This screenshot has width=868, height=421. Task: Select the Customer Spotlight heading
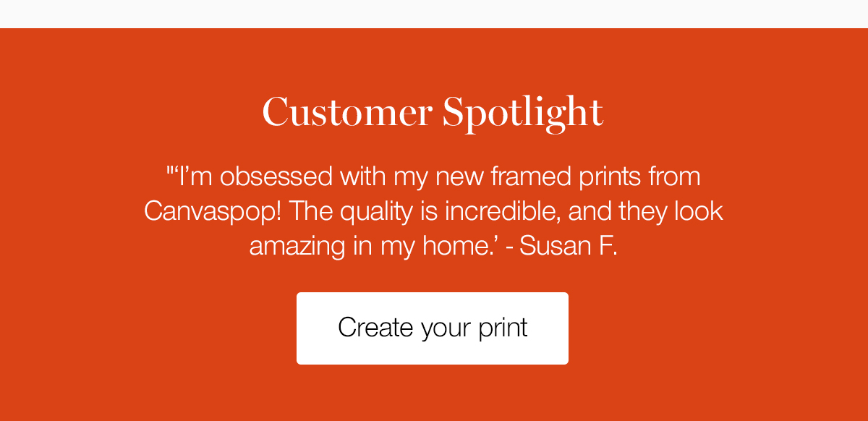coord(433,111)
